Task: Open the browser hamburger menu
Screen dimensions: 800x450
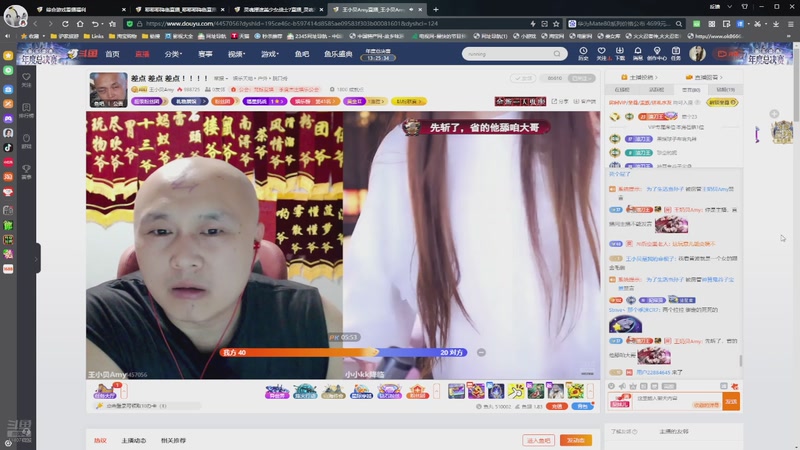Action: coord(790,23)
